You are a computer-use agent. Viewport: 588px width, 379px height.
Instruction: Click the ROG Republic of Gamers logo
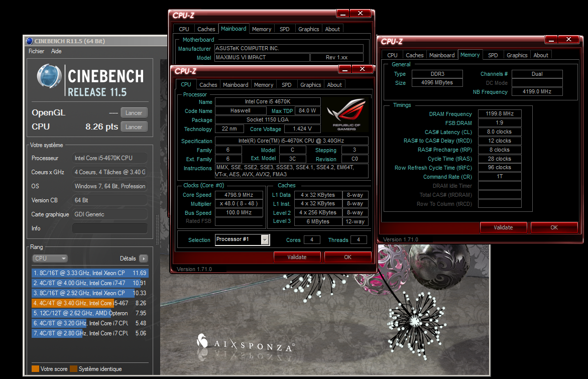346,114
